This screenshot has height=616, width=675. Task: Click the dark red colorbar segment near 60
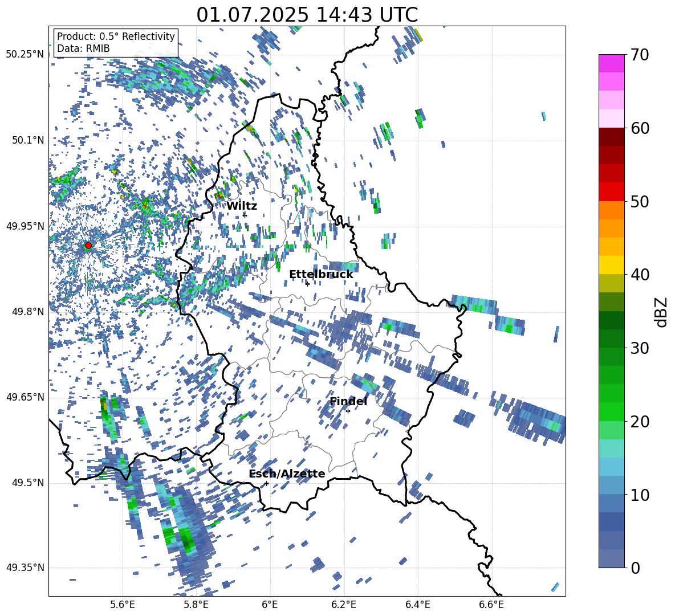611,137
